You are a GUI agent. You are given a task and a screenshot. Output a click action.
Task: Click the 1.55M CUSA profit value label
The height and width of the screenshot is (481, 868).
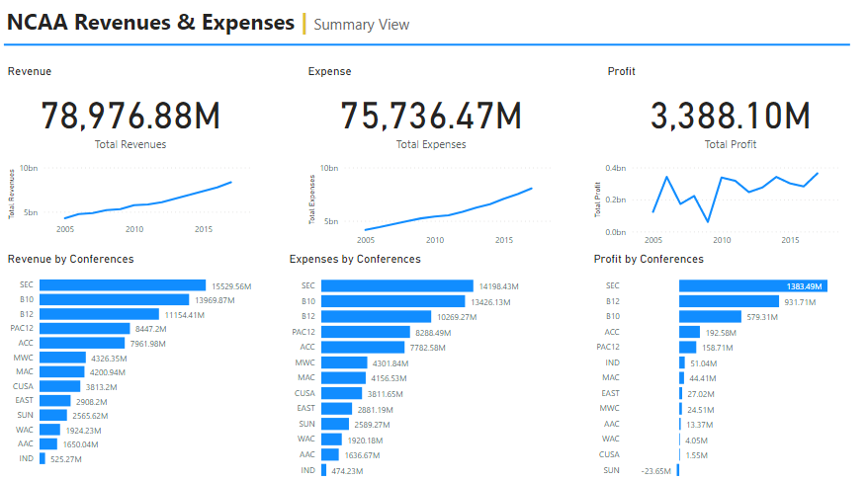(x=696, y=455)
